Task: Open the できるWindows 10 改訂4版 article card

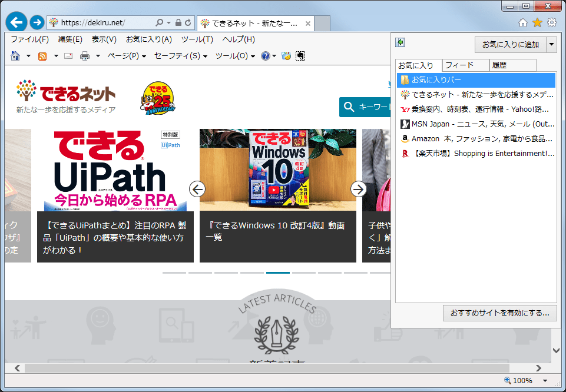Action: coord(277,195)
